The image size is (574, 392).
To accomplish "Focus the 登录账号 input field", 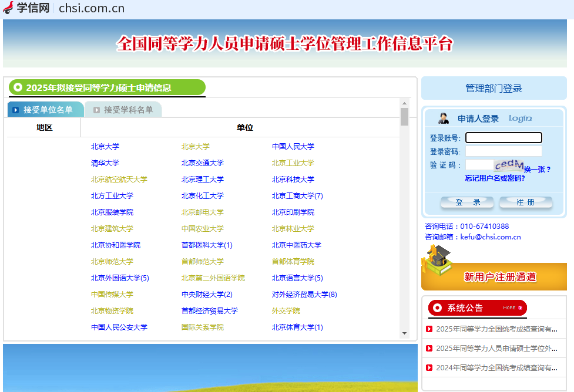I will tap(503, 138).
